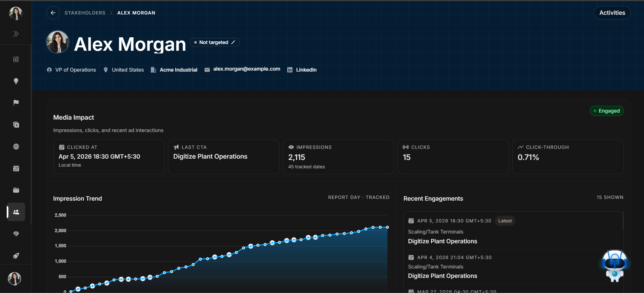The image size is (644, 293).
Task: Open the AI insights sidebar icon
Action: pyautogui.click(x=16, y=59)
